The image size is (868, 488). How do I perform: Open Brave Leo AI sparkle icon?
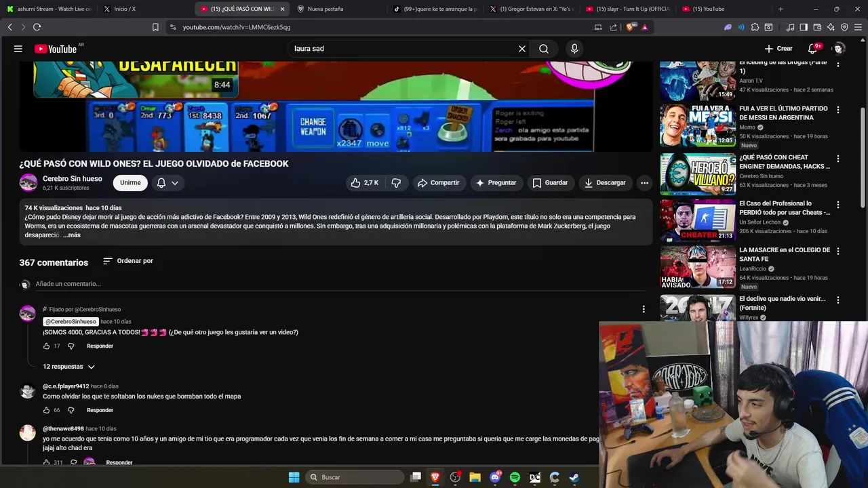tap(831, 27)
